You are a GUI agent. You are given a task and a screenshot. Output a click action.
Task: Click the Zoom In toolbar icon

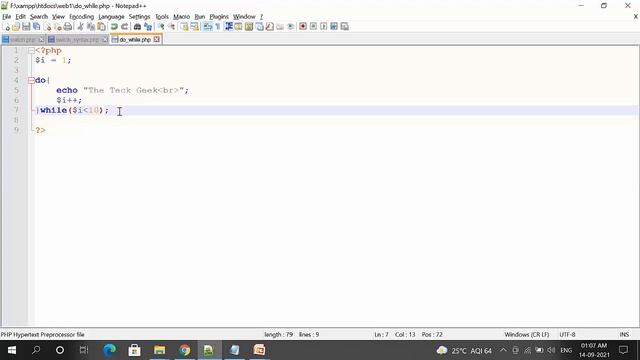pos(161,27)
